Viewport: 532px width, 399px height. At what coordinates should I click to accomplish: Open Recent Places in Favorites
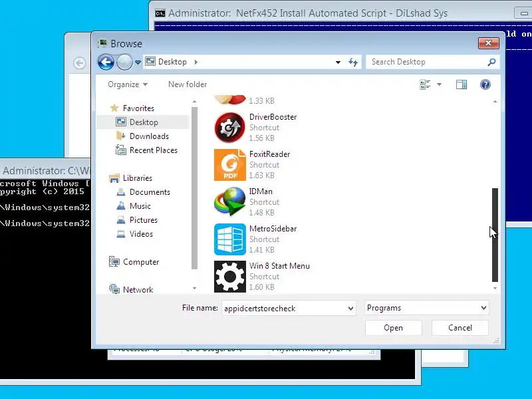tap(154, 150)
